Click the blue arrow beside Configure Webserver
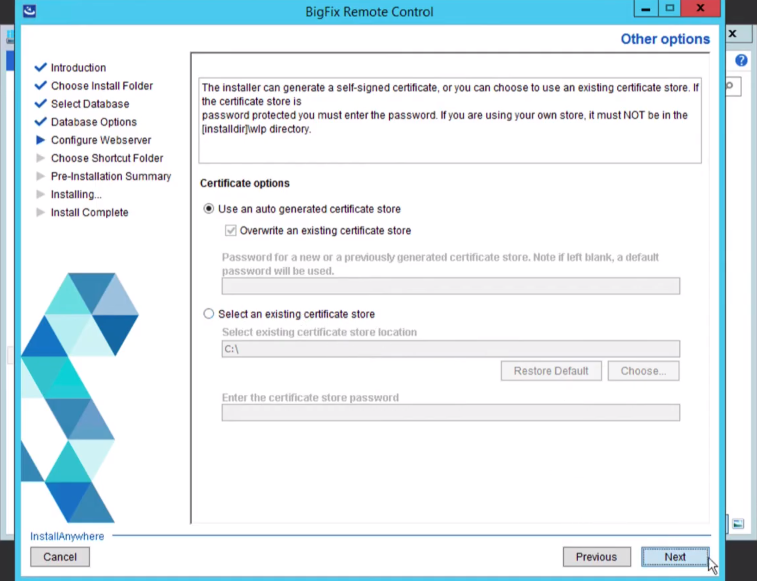757x581 pixels. (41, 140)
